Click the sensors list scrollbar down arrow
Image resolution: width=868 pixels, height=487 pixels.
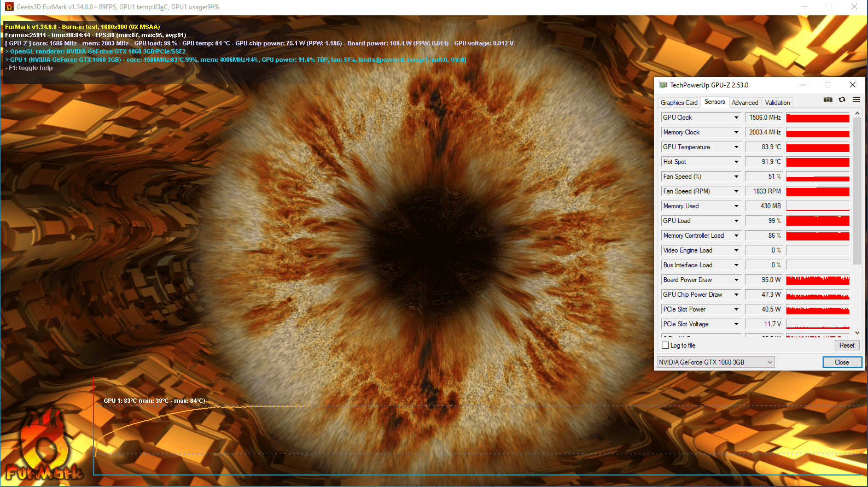tap(857, 332)
